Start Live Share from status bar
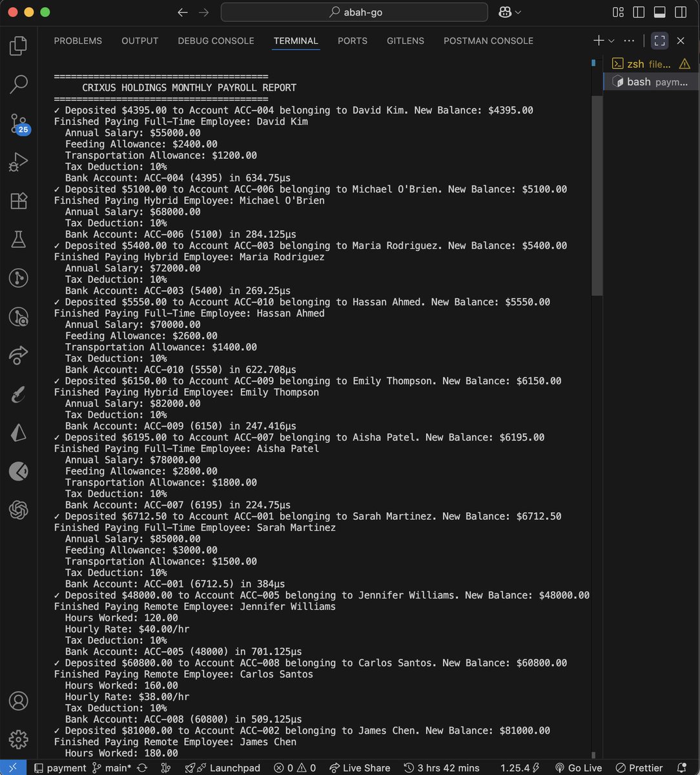This screenshot has height=775, width=700. [360, 768]
